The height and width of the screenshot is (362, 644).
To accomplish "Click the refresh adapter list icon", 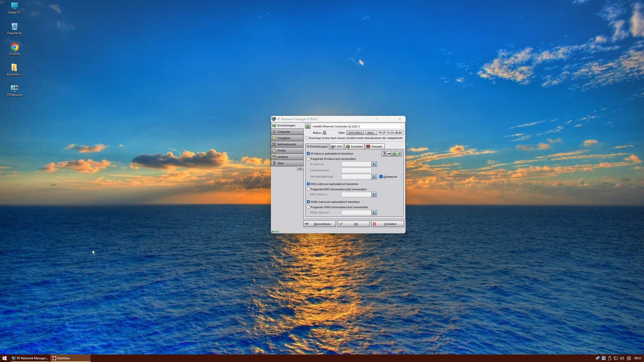I will (308, 126).
